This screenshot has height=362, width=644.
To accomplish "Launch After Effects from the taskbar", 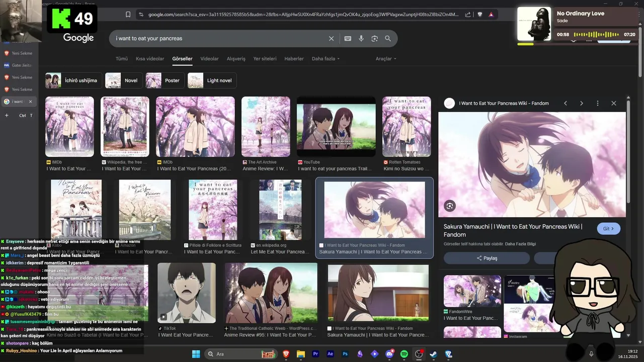I will tap(330, 354).
